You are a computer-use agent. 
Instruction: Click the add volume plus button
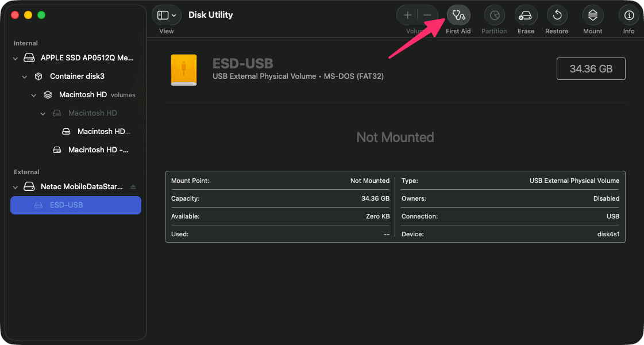[x=407, y=16]
